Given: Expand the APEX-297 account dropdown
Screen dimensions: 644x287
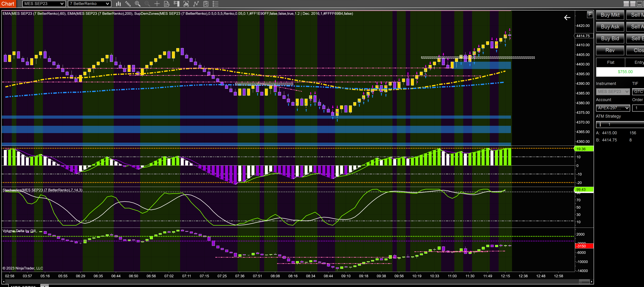Looking at the screenshot, I should pyautogui.click(x=613, y=108).
